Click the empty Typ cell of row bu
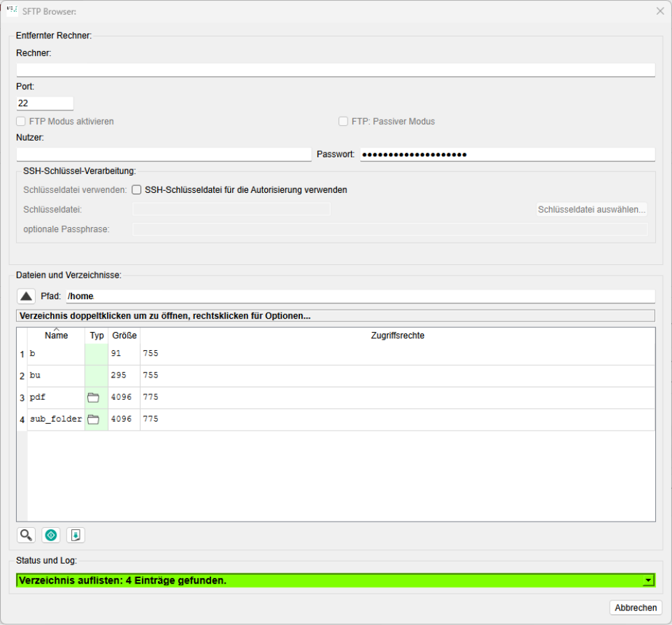The height and width of the screenshot is (625, 672). (x=96, y=375)
